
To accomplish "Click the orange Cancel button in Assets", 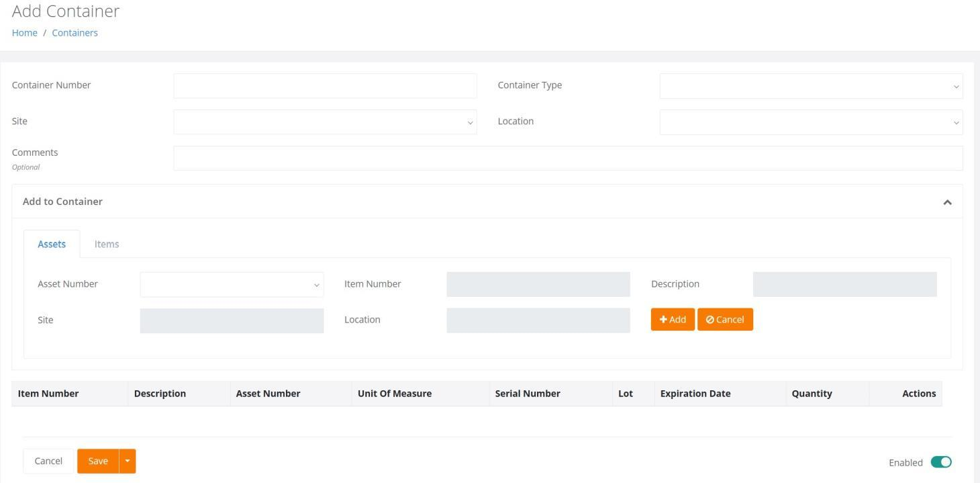I will (x=725, y=320).
